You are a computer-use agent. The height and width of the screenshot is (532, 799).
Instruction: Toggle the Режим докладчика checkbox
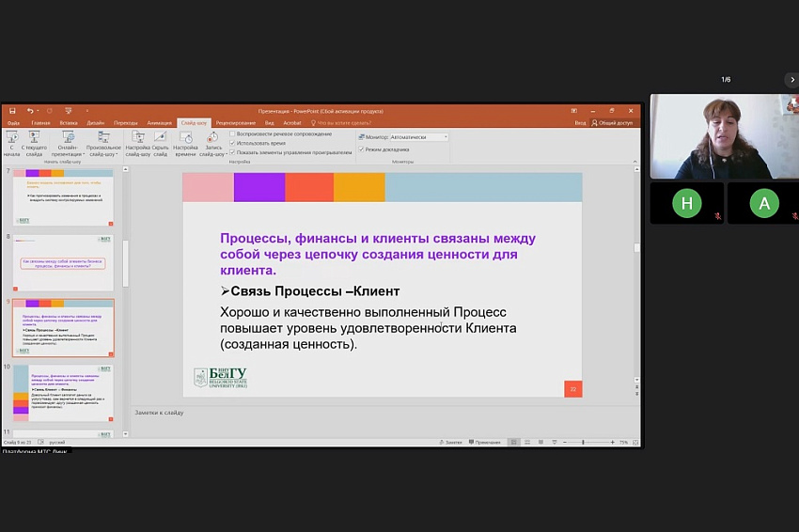pos(361,149)
